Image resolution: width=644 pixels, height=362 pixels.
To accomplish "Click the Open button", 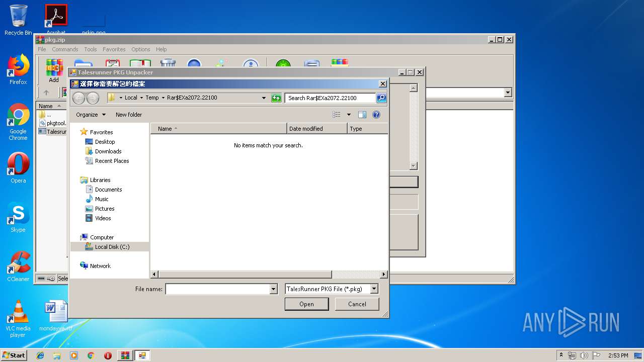I will [x=306, y=304].
